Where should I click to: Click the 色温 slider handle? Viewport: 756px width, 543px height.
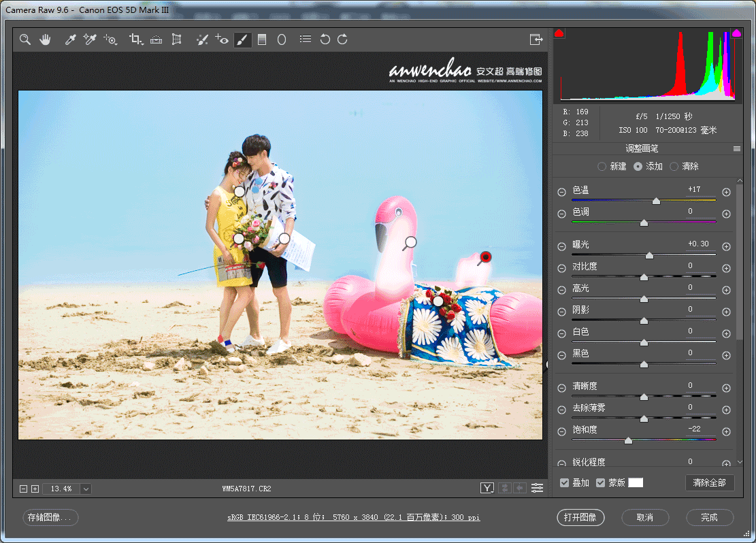pyautogui.click(x=656, y=201)
